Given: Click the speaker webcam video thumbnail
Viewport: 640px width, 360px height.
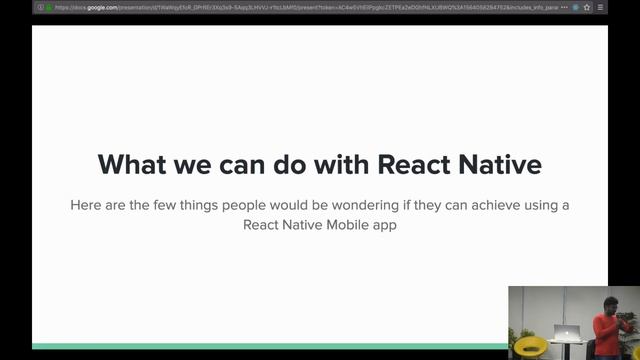Looking at the screenshot, I should click(x=574, y=323).
